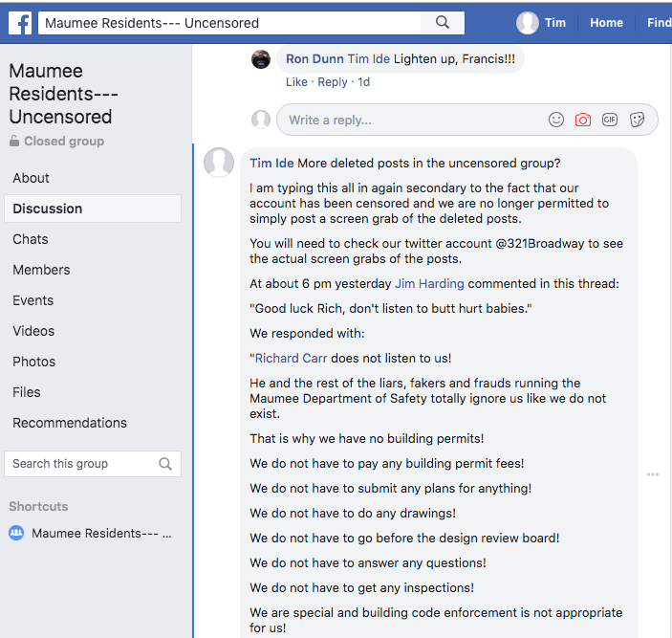Open emoji picker in reply box
672x638 pixels.
(556, 120)
